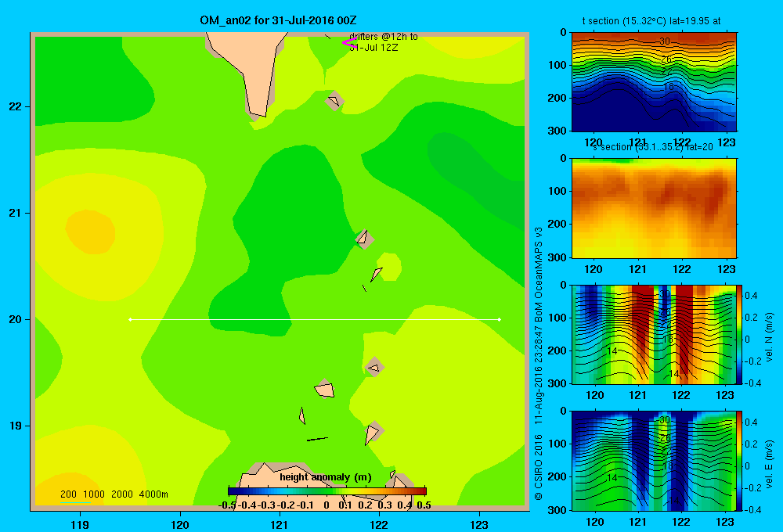Open the eastward velocity section plot
Viewport: 783px width, 532px height.
pyautogui.click(x=654, y=461)
